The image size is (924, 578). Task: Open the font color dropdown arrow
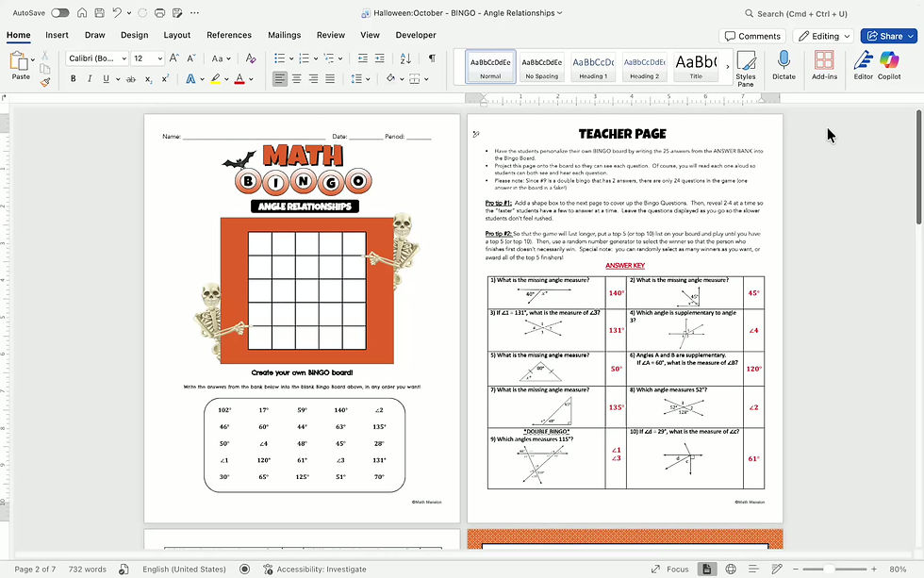(251, 79)
